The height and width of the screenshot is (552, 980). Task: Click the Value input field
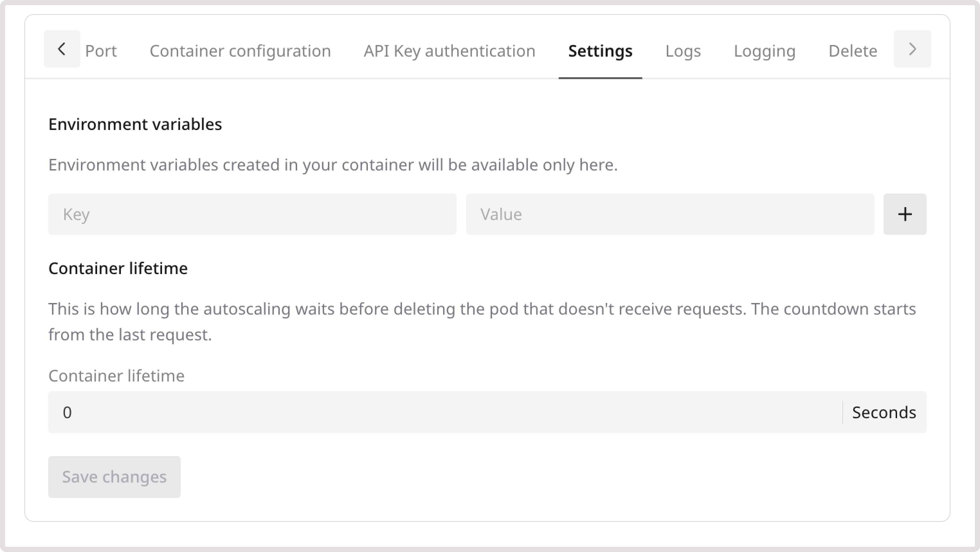pyautogui.click(x=670, y=214)
